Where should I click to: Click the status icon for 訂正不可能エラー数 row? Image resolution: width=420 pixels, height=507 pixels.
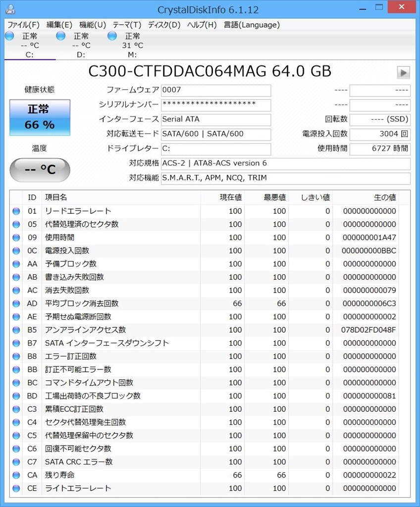click(16, 369)
